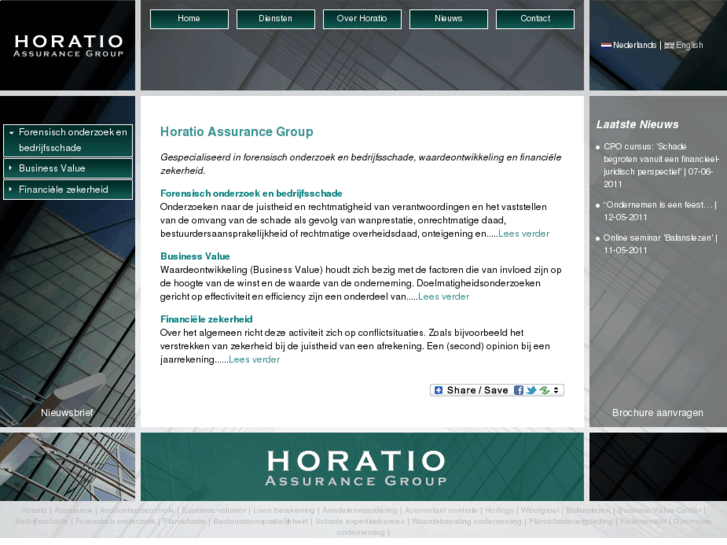Click the Dutch flag icon
This screenshot has width=727, height=545.
point(606,45)
